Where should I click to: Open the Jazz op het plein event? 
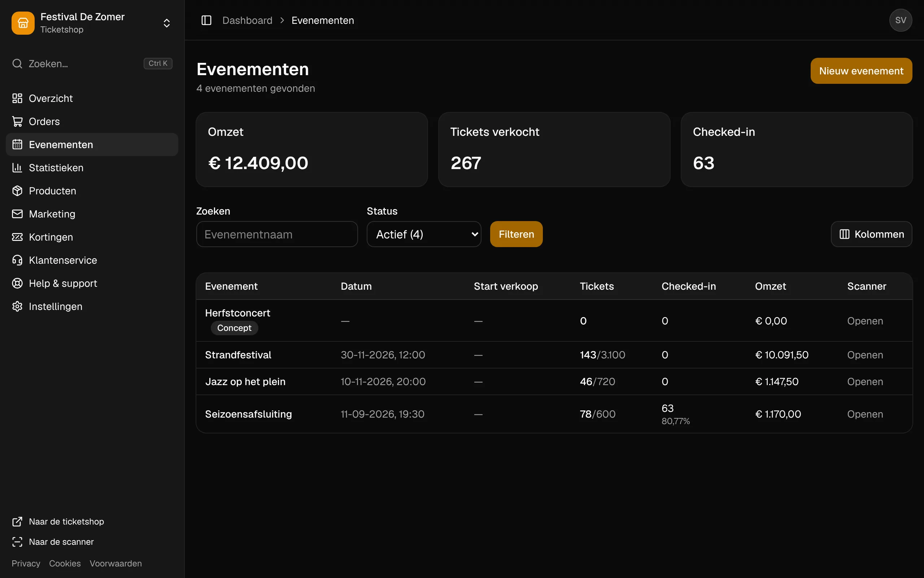245,381
